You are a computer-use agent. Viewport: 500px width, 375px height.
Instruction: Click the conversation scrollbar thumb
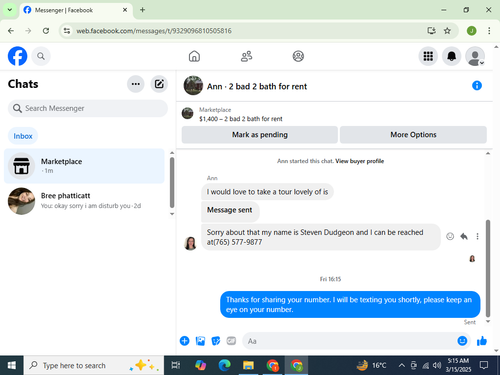click(x=488, y=268)
